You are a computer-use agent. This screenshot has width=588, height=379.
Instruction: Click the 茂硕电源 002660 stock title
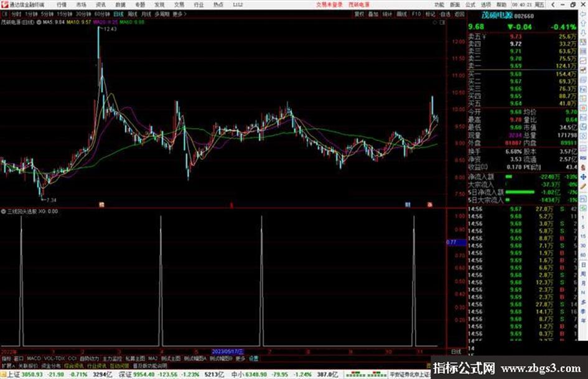[x=507, y=16]
